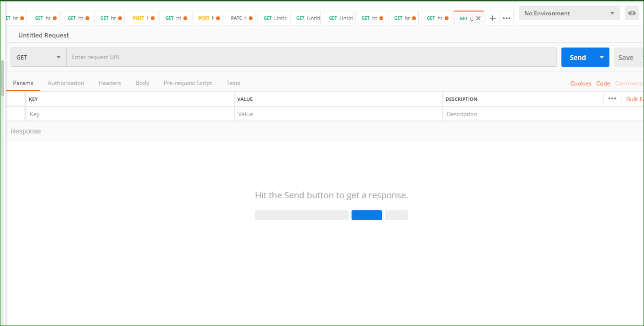Open the Pre-request Script tab
Viewport: 644px width, 326px height.
tap(187, 83)
